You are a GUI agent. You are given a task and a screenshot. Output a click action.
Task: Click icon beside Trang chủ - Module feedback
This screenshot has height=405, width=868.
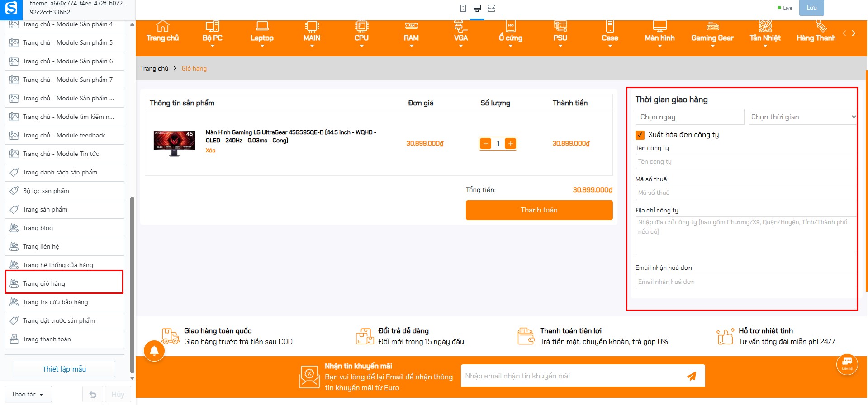pyautogui.click(x=14, y=135)
